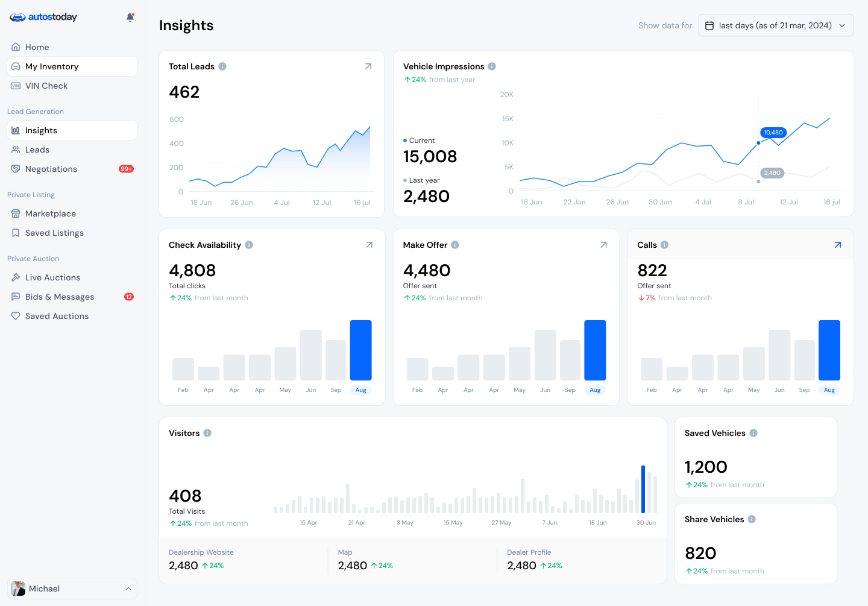868x606 pixels.
Task: Click the autostoday logo
Action: 43,17
